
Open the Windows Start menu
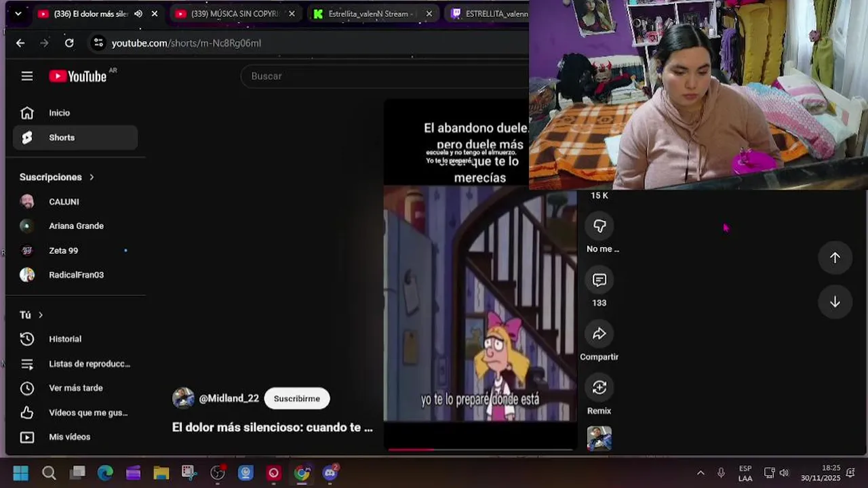pyautogui.click(x=21, y=473)
